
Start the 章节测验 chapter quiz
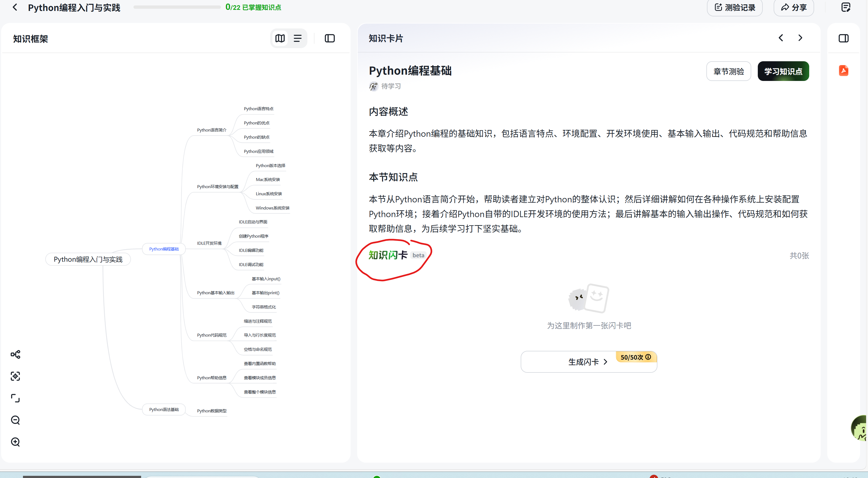click(729, 71)
